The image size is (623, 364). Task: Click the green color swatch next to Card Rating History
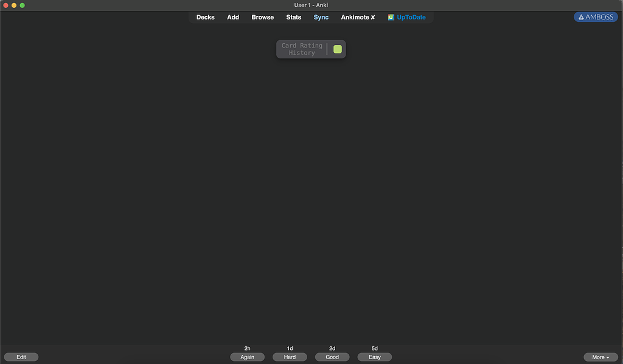point(338,49)
